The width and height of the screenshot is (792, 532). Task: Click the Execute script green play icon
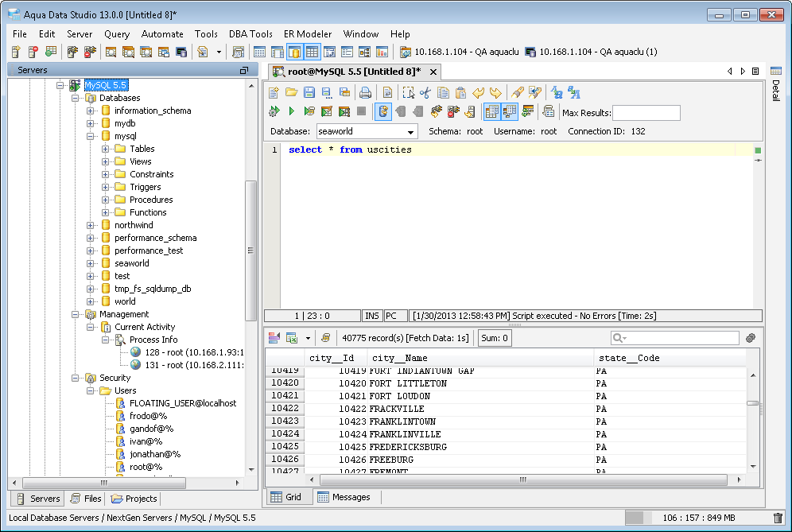click(291, 111)
